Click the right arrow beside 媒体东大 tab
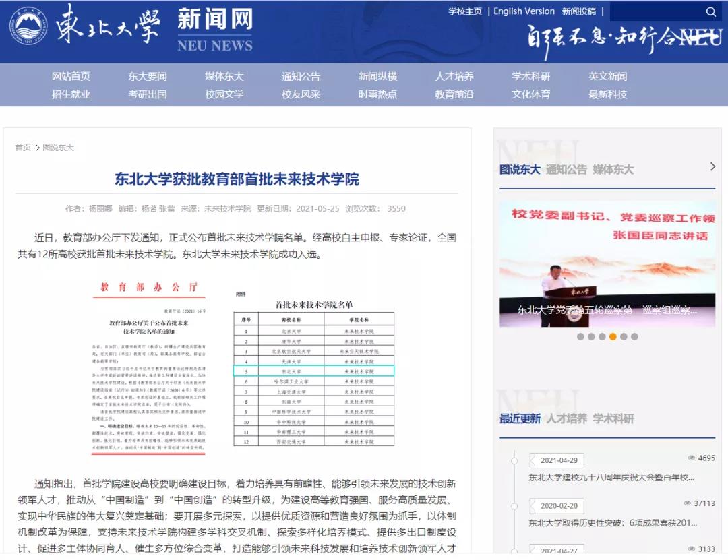This screenshot has width=728, height=560. pos(712,166)
